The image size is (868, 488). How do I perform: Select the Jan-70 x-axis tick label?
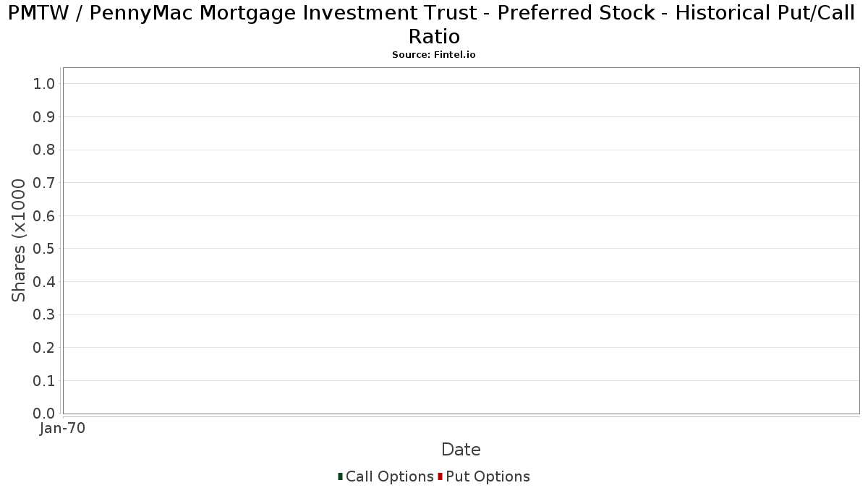(x=62, y=428)
